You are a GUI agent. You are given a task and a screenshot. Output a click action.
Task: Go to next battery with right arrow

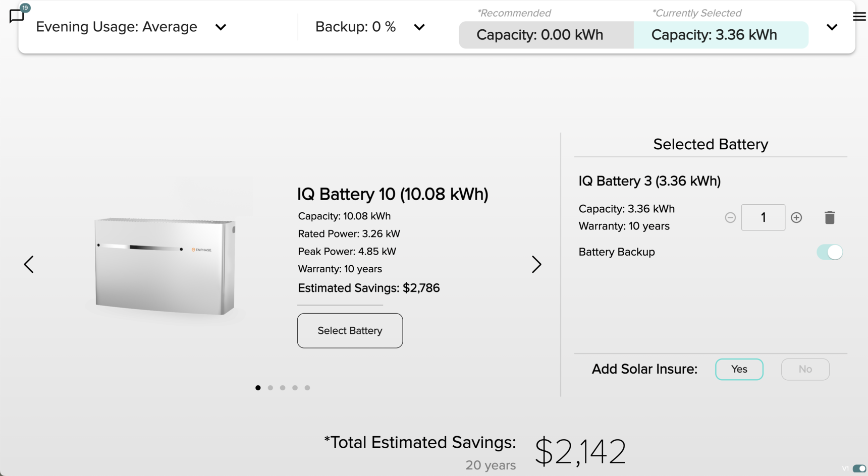pos(536,264)
